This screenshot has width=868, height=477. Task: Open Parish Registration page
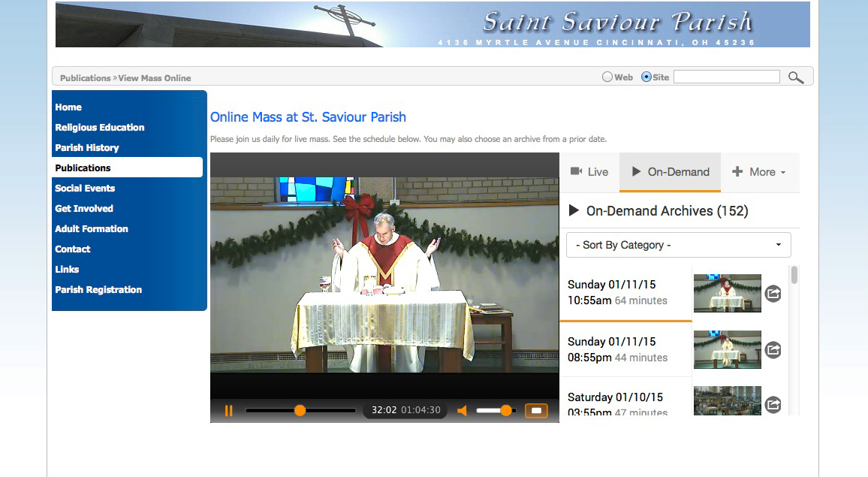[98, 290]
